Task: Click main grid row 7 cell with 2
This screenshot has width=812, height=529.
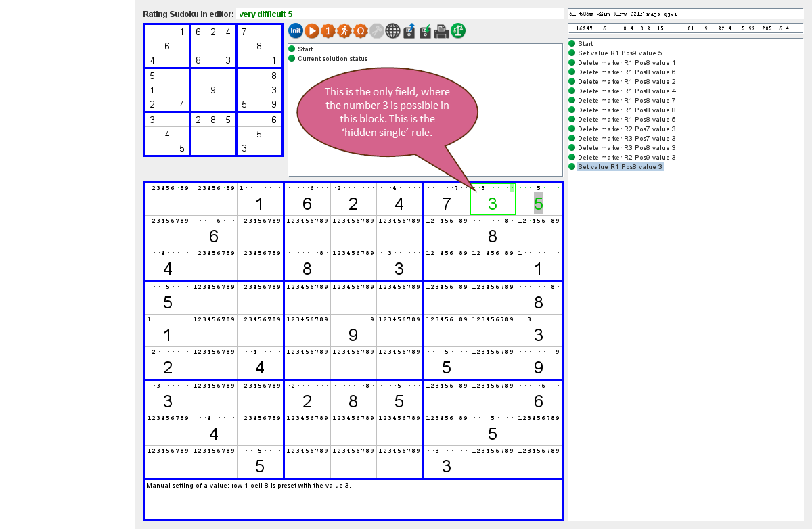Action: pyautogui.click(x=307, y=396)
